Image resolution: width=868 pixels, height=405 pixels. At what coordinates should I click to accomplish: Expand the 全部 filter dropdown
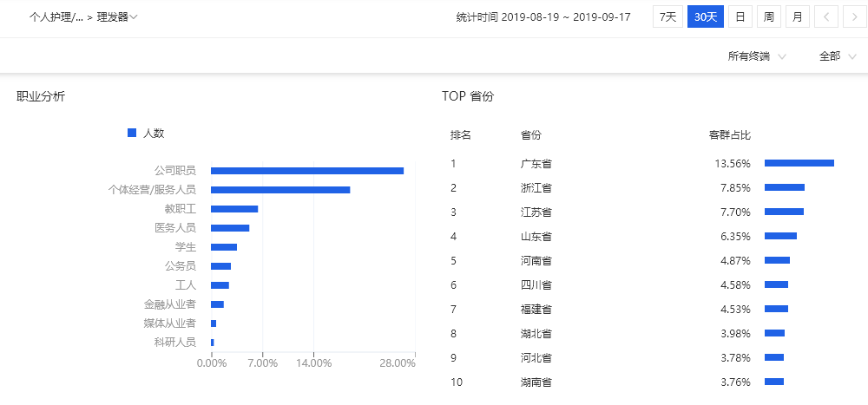tap(838, 56)
